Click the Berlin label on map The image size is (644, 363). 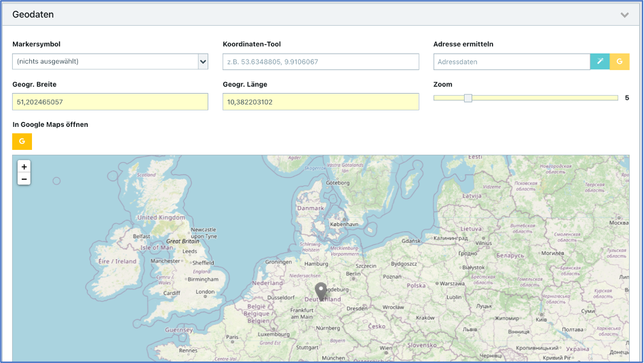click(353, 274)
